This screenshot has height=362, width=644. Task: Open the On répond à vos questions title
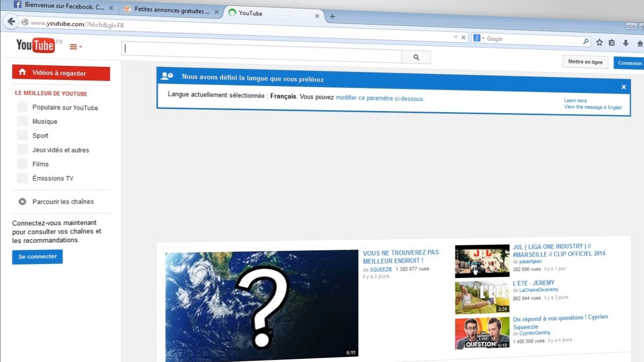click(x=560, y=322)
